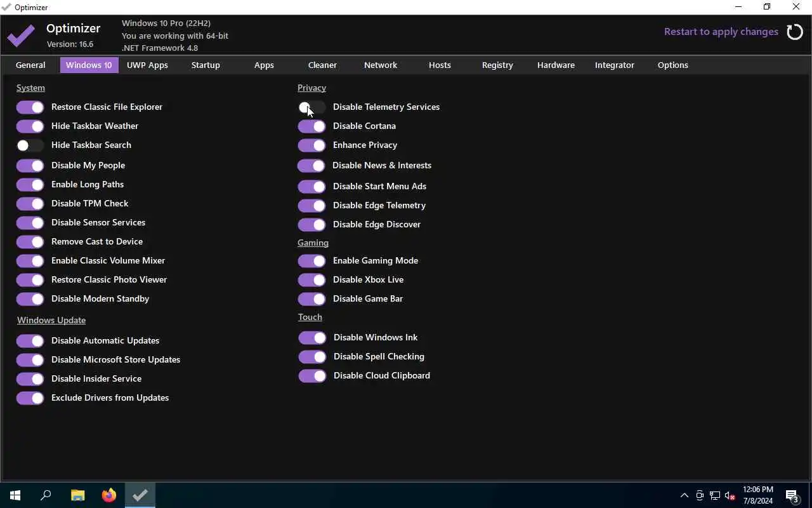Toggle Disable Edge Discover switch
The width and height of the screenshot is (812, 508).
[311, 225]
